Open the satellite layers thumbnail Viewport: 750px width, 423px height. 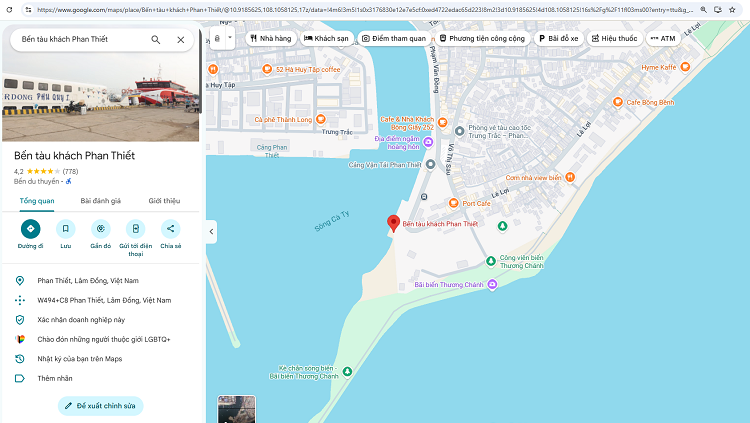point(236,409)
